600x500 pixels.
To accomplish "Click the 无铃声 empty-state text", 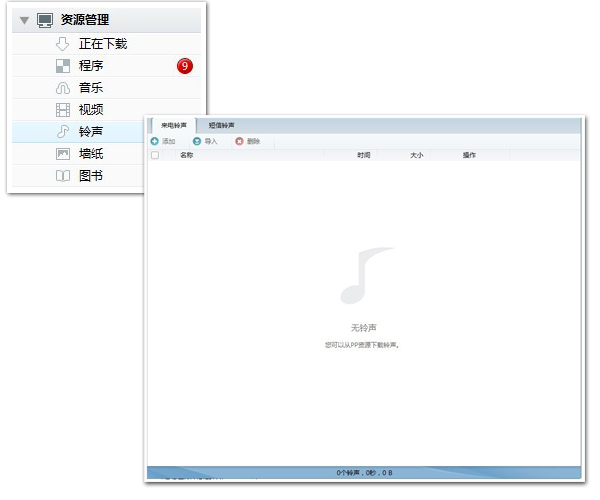I will tap(364, 328).
